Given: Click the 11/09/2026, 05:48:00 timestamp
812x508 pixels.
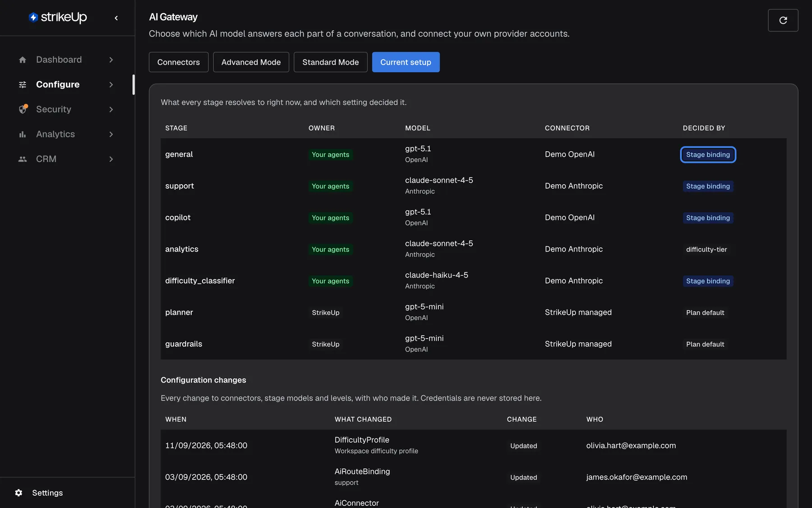Looking at the screenshot, I should (206, 446).
